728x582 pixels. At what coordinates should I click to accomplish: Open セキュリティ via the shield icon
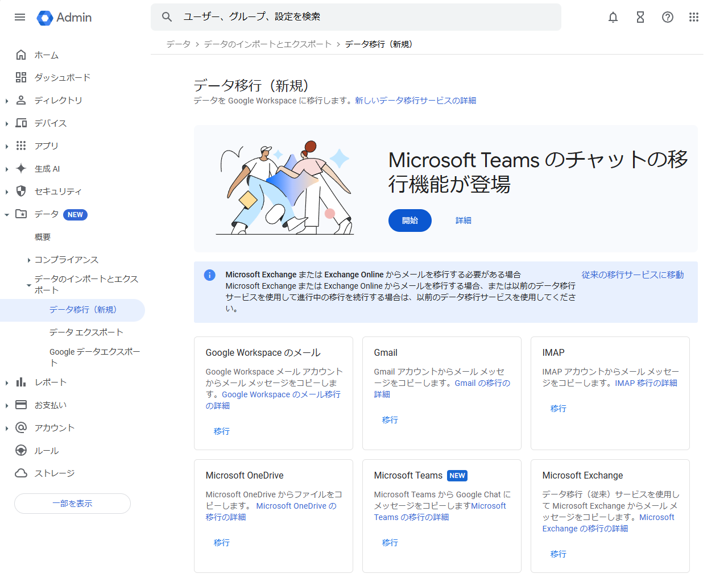point(20,191)
